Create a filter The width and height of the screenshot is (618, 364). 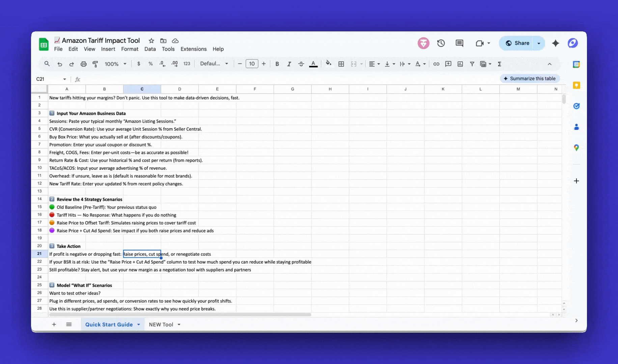[472, 64]
